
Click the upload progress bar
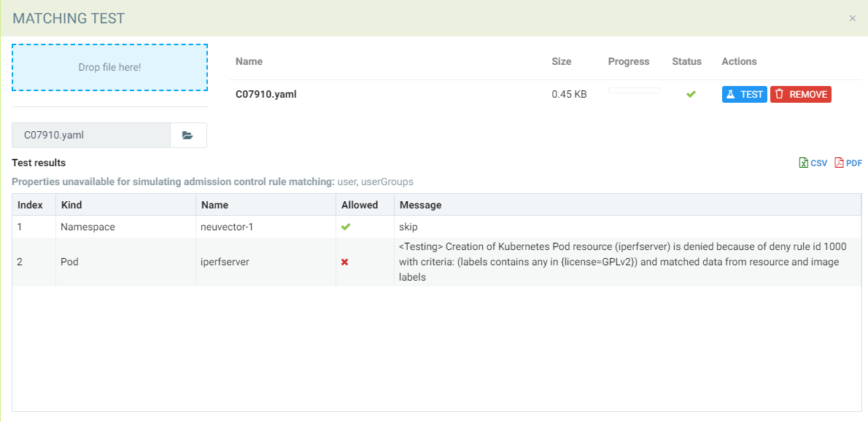click(x=633, y=90)
